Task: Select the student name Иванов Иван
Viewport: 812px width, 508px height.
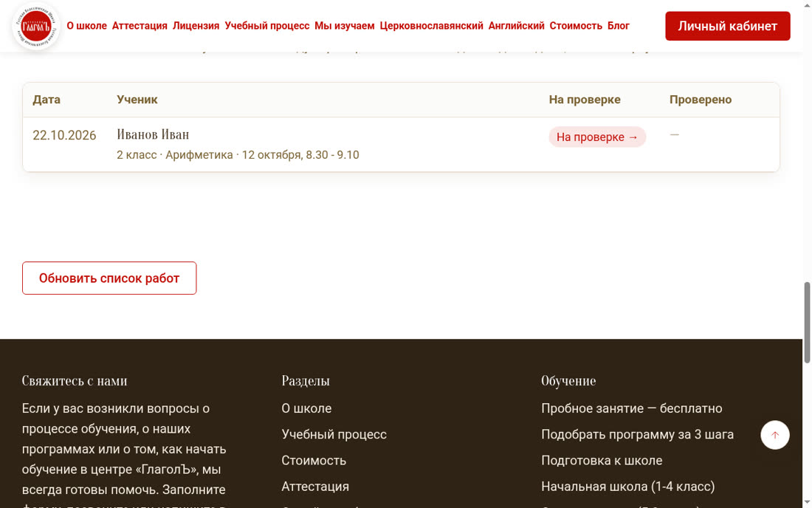Action: pos(153,134)
